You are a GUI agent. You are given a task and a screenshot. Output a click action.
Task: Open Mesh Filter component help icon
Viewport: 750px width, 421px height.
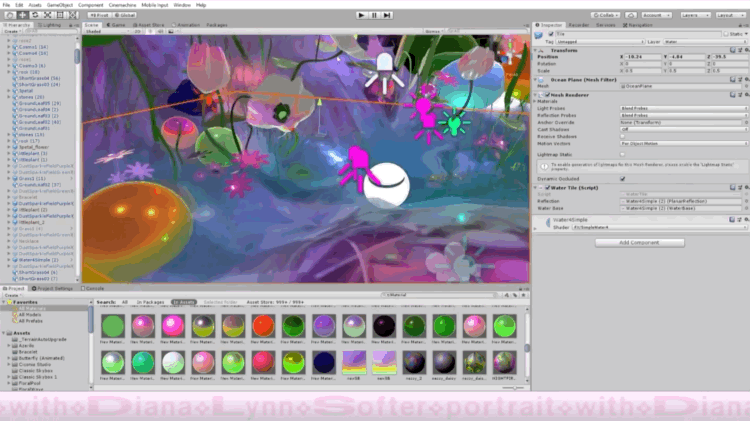tap(732, 79)
